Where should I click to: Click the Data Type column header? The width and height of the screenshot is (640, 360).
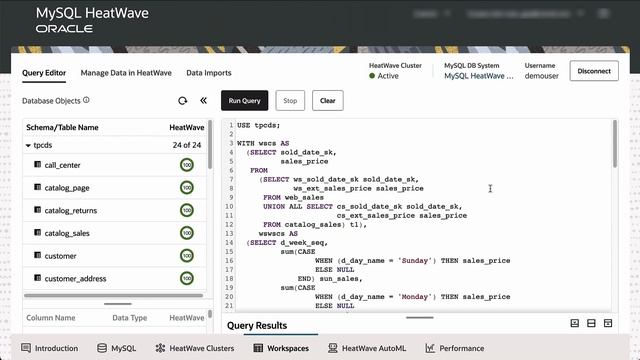tap(129, 318)
